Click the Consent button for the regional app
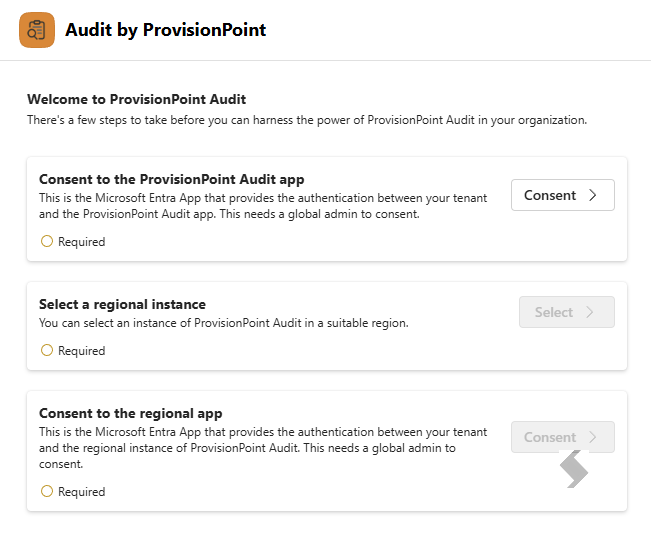Screen dimensions: 651x537 tap(563, 437)
